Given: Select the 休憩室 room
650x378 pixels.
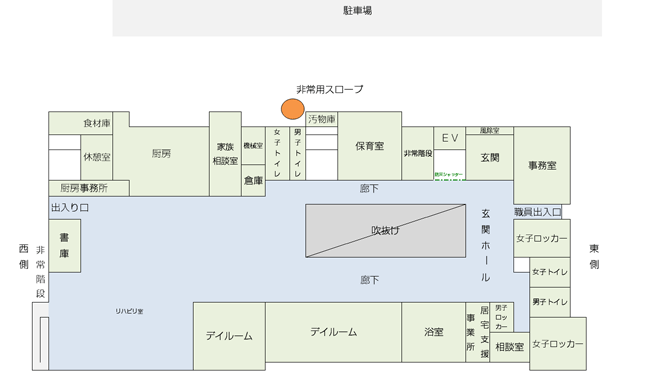Looking at the screenshot, I should (97, 158).
